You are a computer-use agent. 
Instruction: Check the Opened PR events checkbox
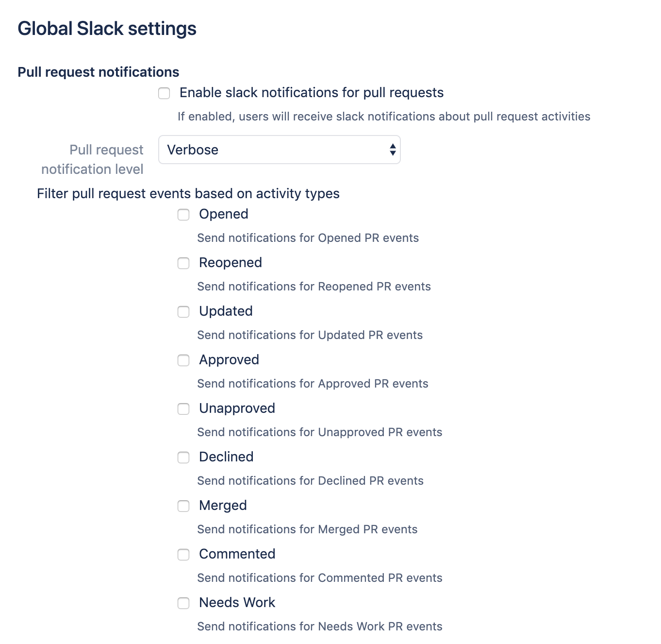click(183, 215)
